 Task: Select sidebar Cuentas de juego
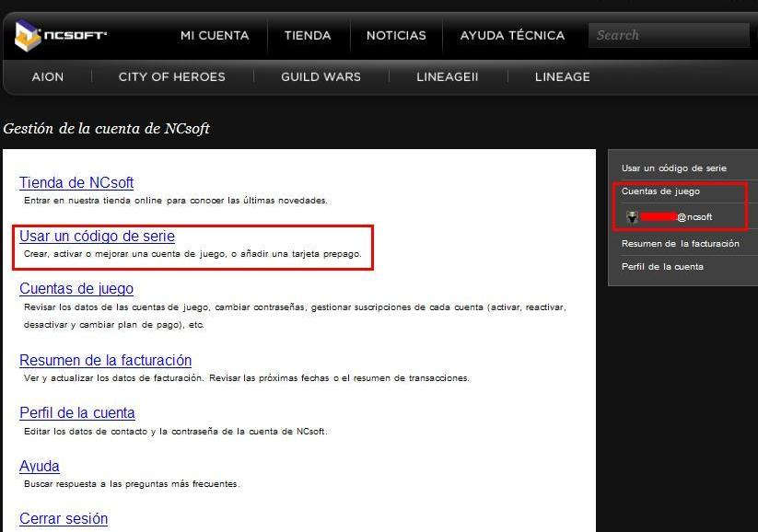(660, 191)
